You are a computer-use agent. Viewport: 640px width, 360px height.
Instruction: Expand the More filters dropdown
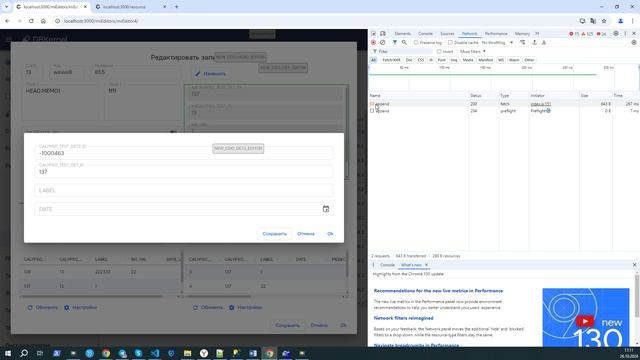(x=473, y=51)
